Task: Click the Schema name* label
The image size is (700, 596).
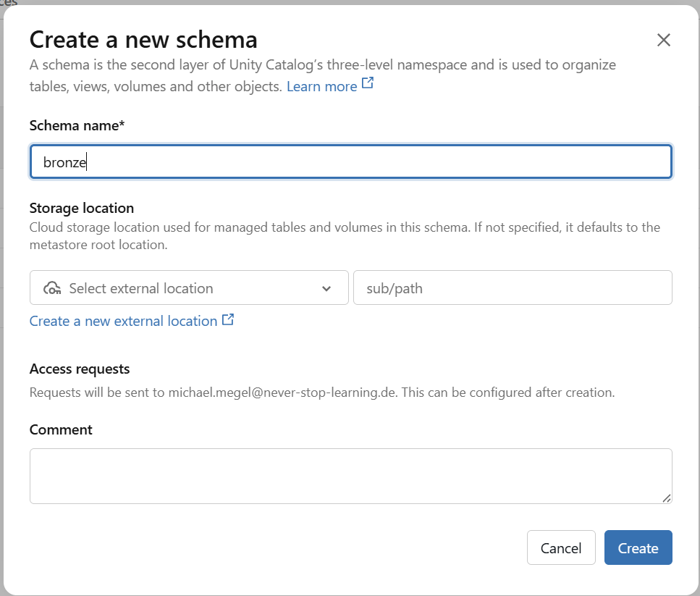Action: [77, 125]
